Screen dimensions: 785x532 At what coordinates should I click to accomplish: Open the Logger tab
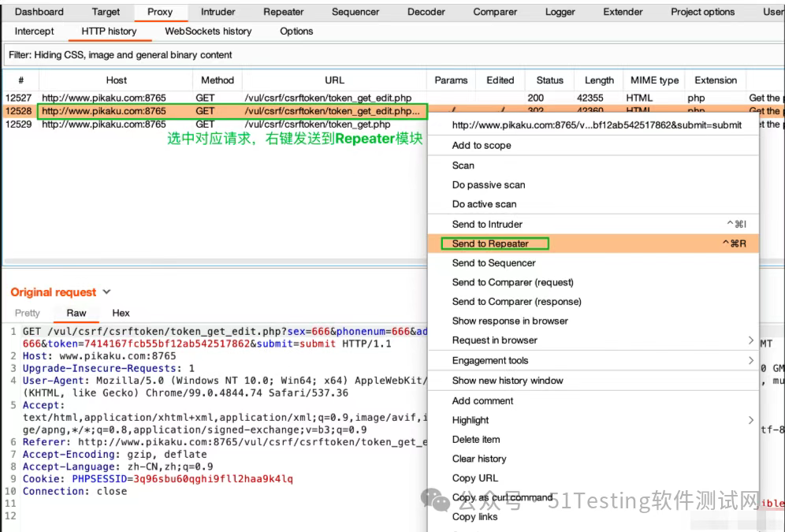(x=560, y=12)
